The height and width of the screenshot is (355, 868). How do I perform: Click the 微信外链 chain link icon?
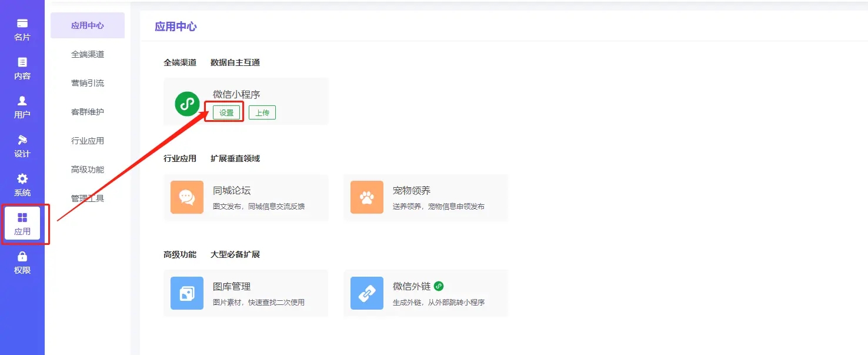click(367, 293)
